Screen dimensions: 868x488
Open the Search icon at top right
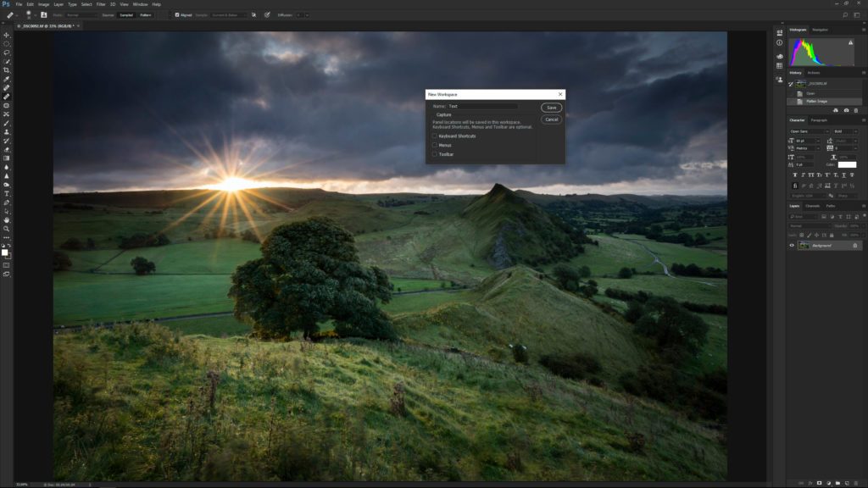[845, 15]
